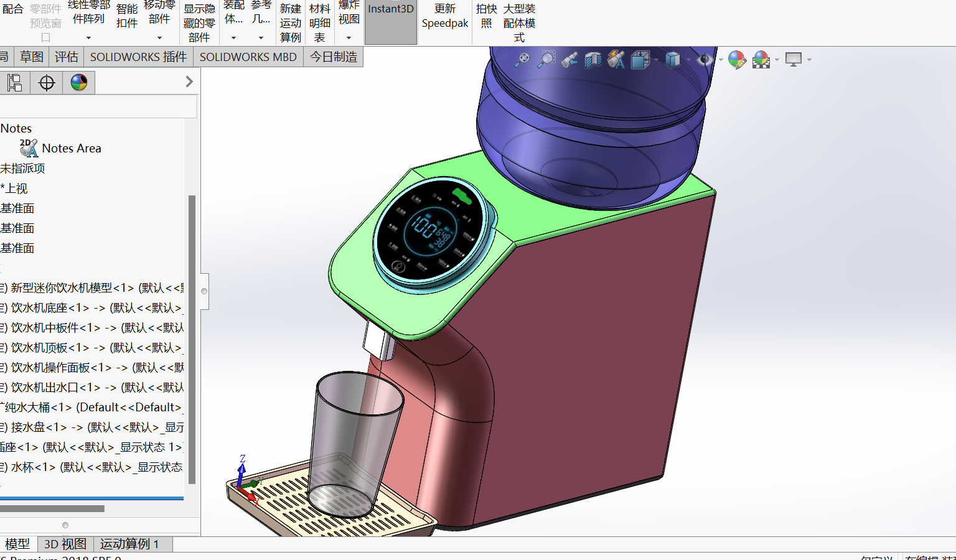Open dropdown under 移动零部件
This screenshot has height=560, width=956.
[159, 38]
